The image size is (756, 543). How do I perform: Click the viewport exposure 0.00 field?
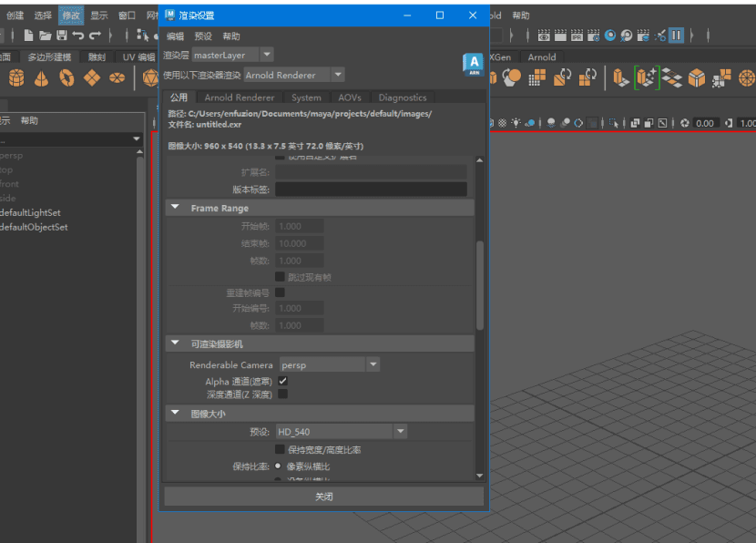coord(704,123)
